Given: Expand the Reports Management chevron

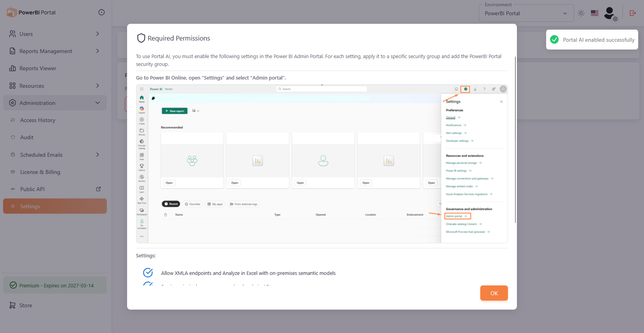Looking at the screenshot, I should [x=97, y=51].
